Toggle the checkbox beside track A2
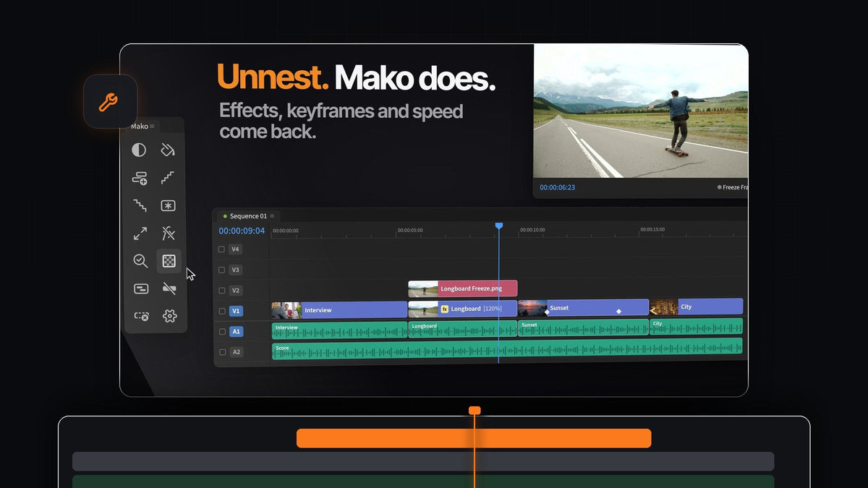This screenshot has width=868, height=488. (222, 352)
